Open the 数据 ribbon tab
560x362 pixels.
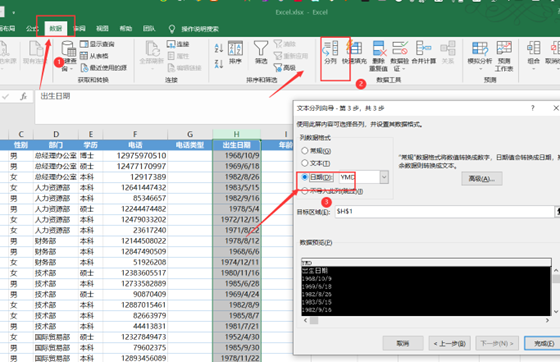[56, 29]
